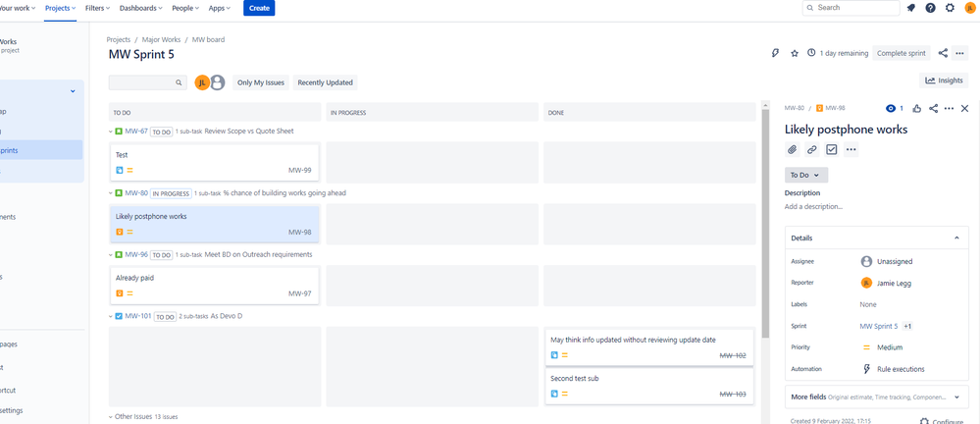Viewport: 980px width, 424px height.
Task: Open the Projects menu
Action: pyautogui.click(x=61, y=8)
